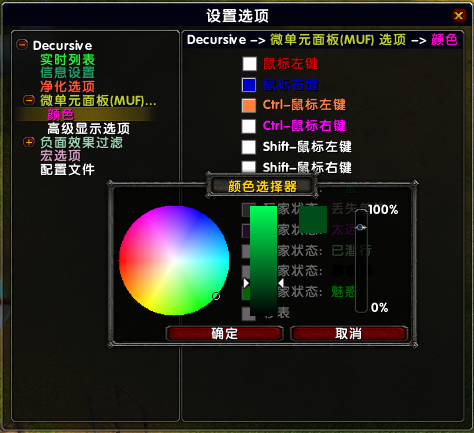The image size is (474, 433).
Task: Click the Shift-鼠标左键 label
Action: [x=307, y=147]
